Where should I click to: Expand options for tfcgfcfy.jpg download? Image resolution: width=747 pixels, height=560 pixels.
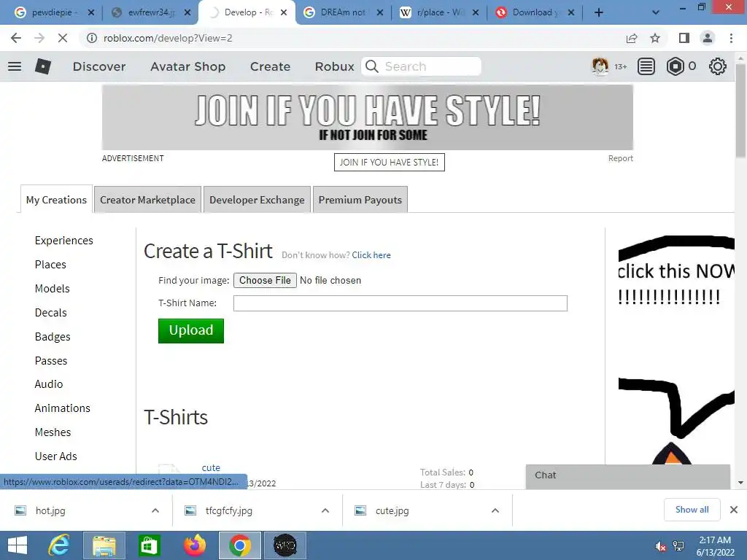tap(325, 510)
